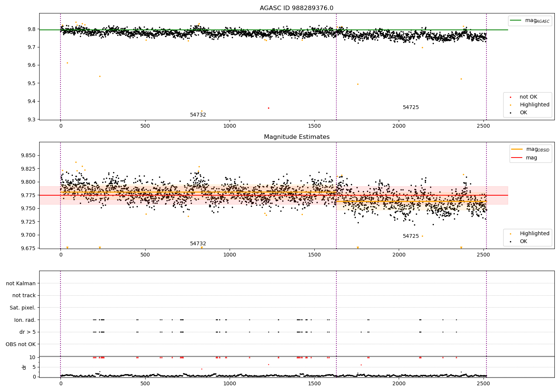Click x-axis tick '1000' in the top plot

click(x=230, y=126)
